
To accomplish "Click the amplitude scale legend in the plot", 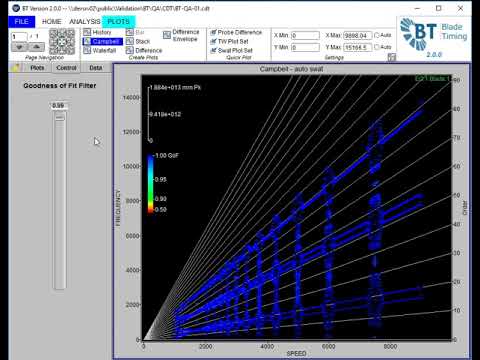I will [174, 114].
